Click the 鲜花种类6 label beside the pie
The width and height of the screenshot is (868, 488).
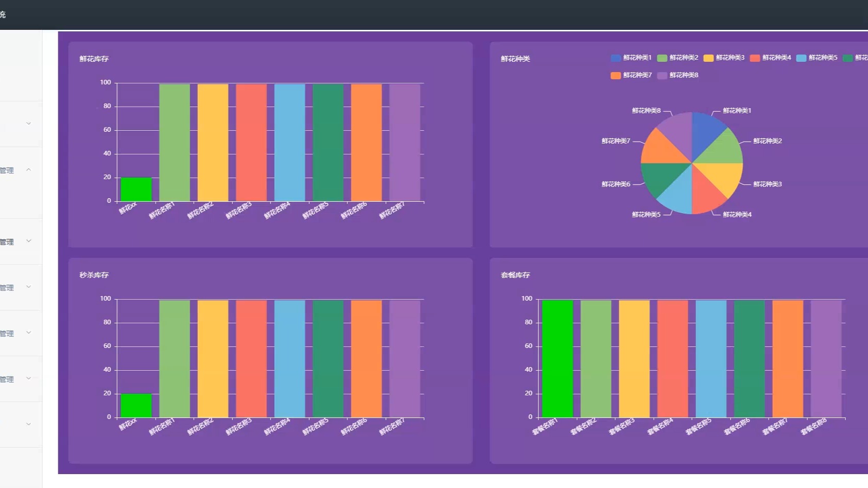coord(616,184)
